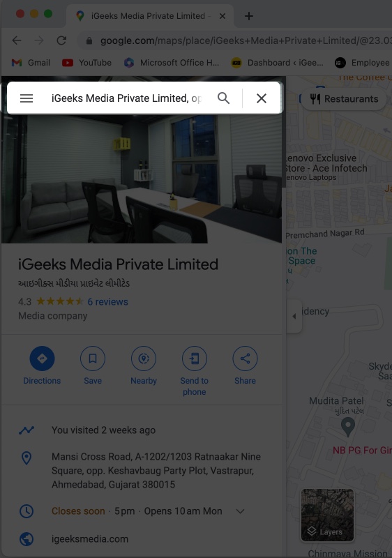392x558 pixels.
Task: Open the Gmail bookmark
Action: 31,63
